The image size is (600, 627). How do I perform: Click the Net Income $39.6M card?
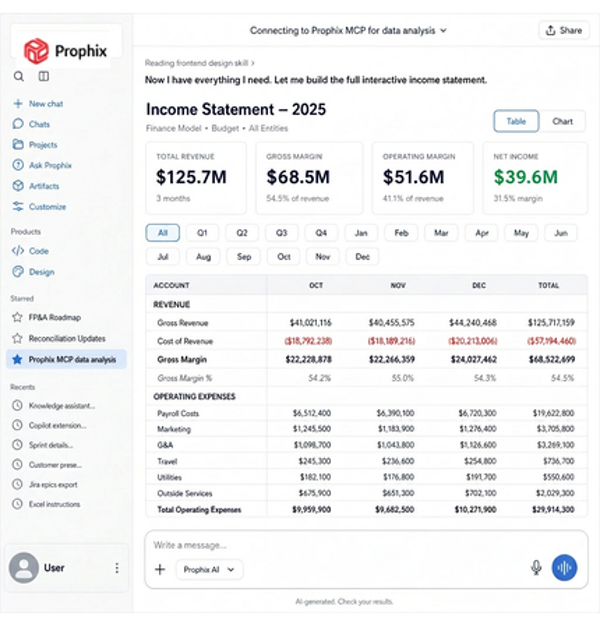coord(535,178)
